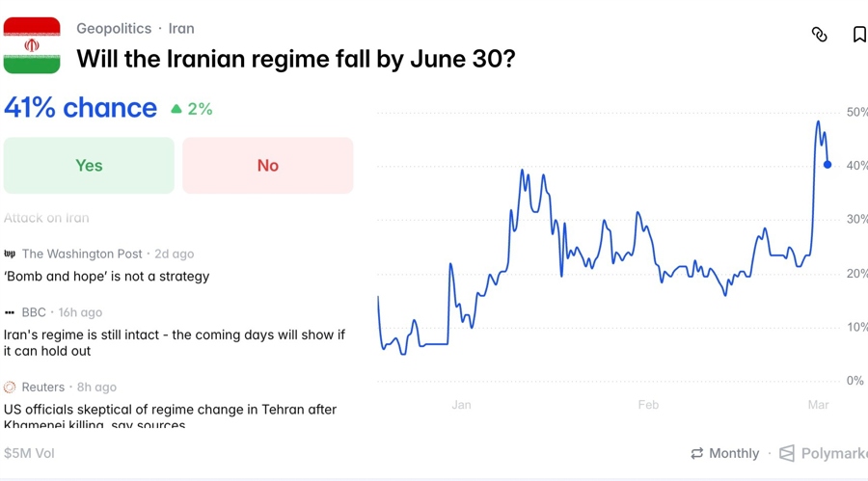Click the copy link icon

819,35
